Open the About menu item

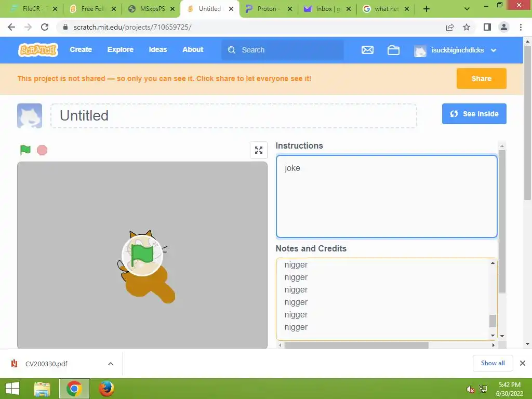(193, 49)
